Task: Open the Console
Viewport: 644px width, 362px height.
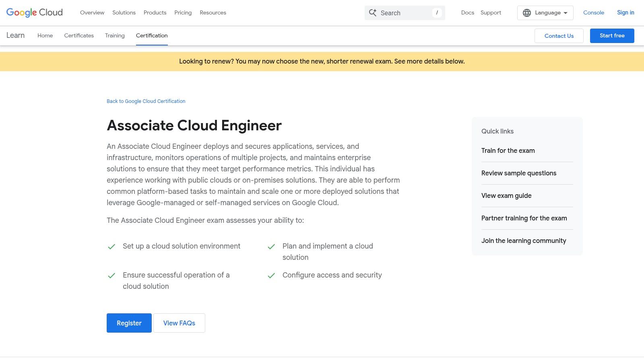Action: click(593, 12)
